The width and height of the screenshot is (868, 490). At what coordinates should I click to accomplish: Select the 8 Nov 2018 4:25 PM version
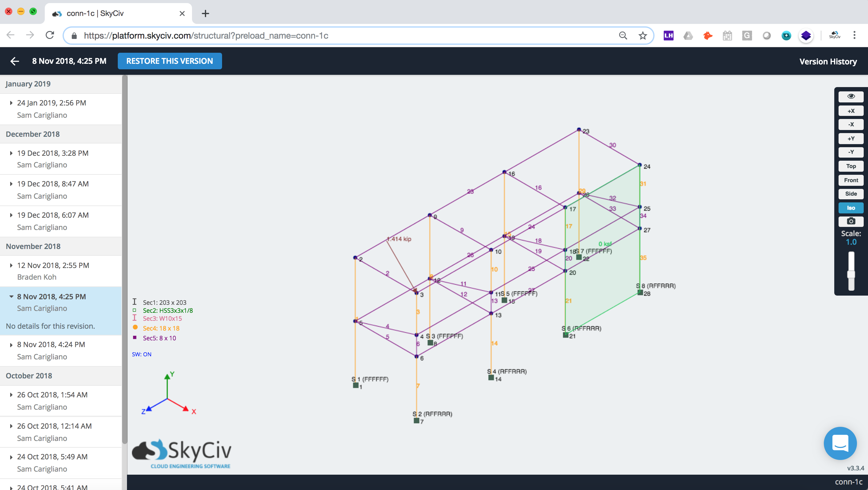click(60, 296)
